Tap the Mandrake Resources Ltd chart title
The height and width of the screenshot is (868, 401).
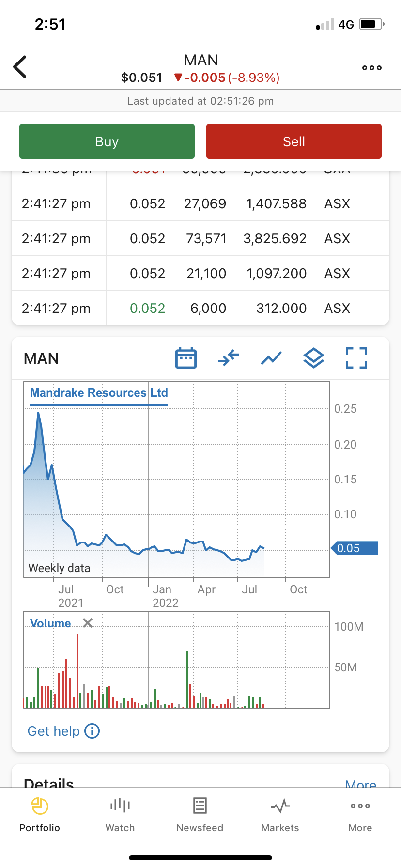[x=99, y=393]
